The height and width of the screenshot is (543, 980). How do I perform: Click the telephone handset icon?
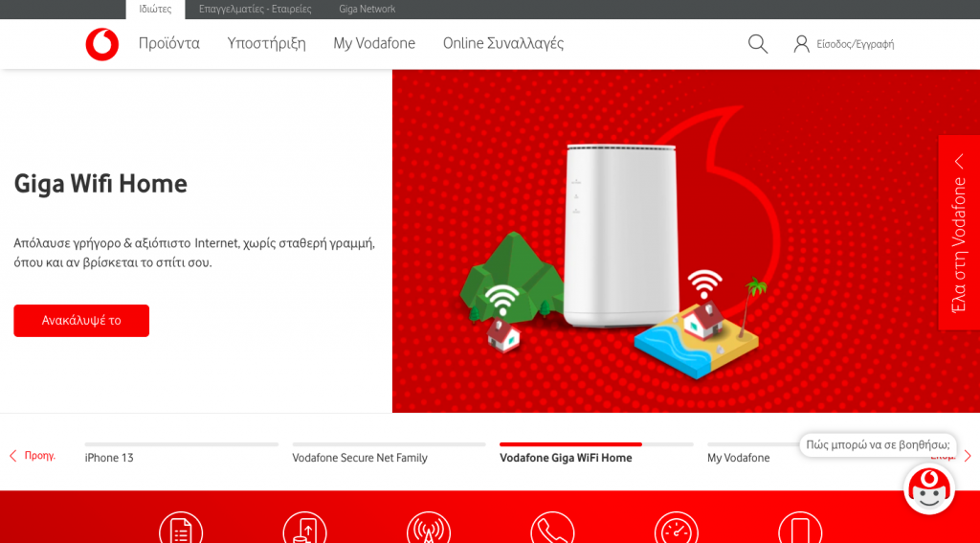coord(552,528)
